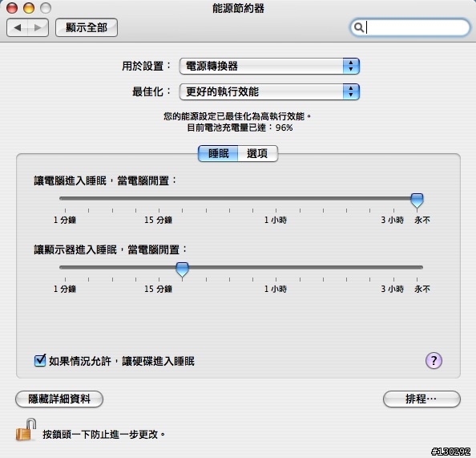Toggle 如果情況允許，讓硬碟進入睡眠 checkbox

pos(40,360)
